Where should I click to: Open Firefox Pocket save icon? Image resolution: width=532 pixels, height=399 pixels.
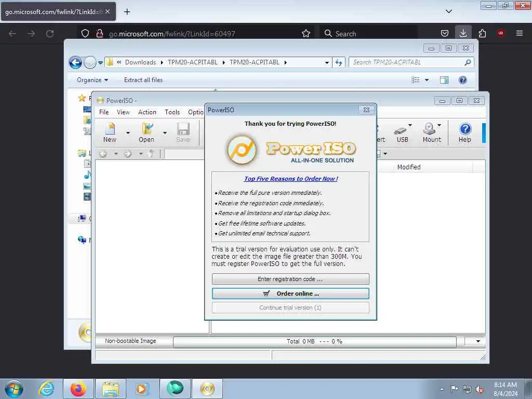click(x=445, y=33)
